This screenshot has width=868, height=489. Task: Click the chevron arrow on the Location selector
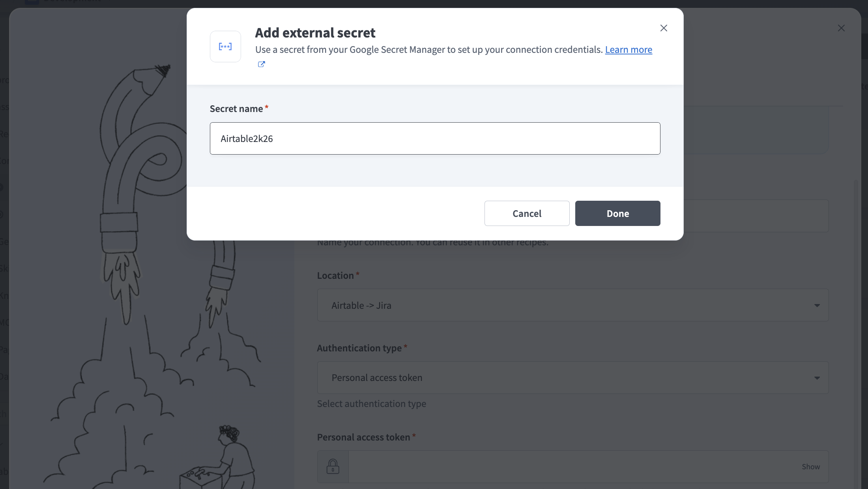(817, 305)
